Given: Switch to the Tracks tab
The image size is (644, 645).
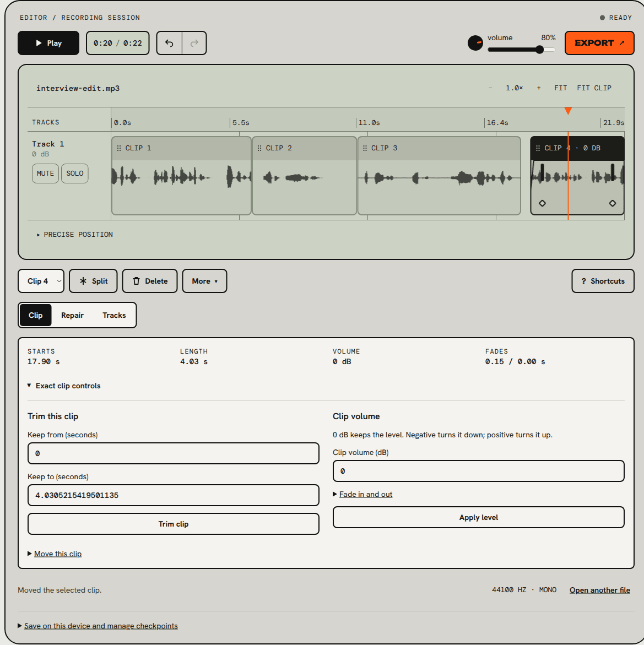Looking at the screenshot, I should tap(114, 315).
